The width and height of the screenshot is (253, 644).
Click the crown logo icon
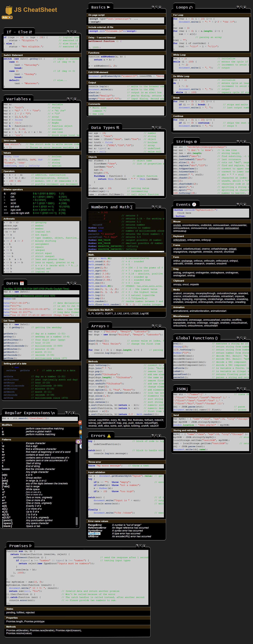pyautogui.click(x=9, y=10)
